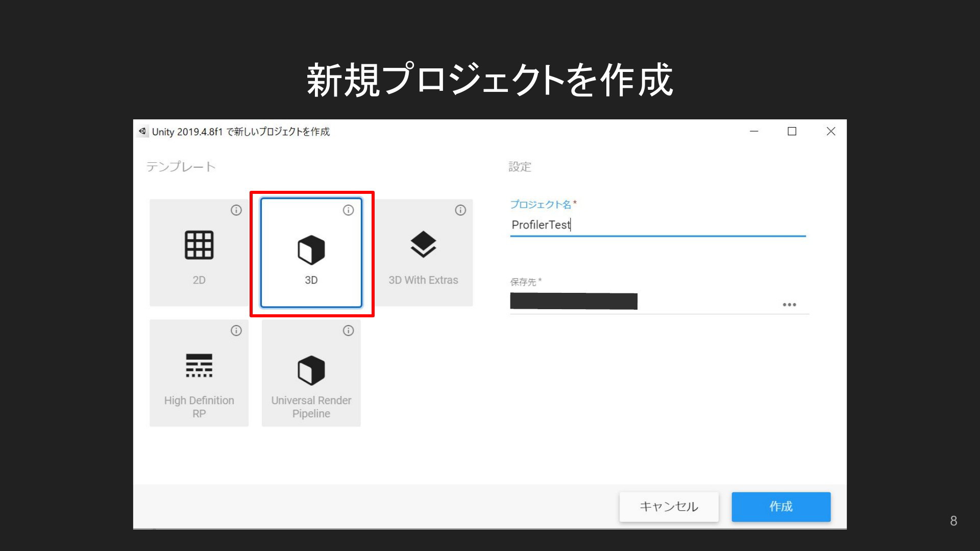Image resolution: width=980 pixels, height=551 pixels.
Task: Click the Universal Render Pipeline cube icon
Action: [311, 370]
